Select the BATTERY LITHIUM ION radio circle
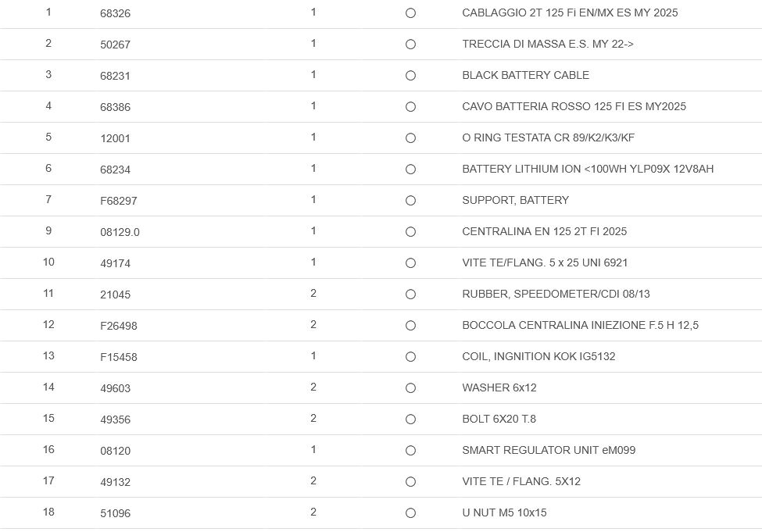 point(410,170)
